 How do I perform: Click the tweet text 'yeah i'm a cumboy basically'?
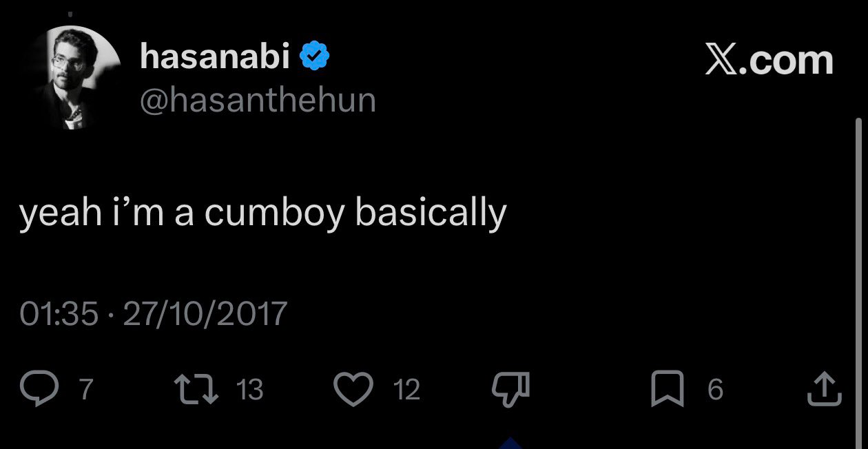(x=262, y=214)
